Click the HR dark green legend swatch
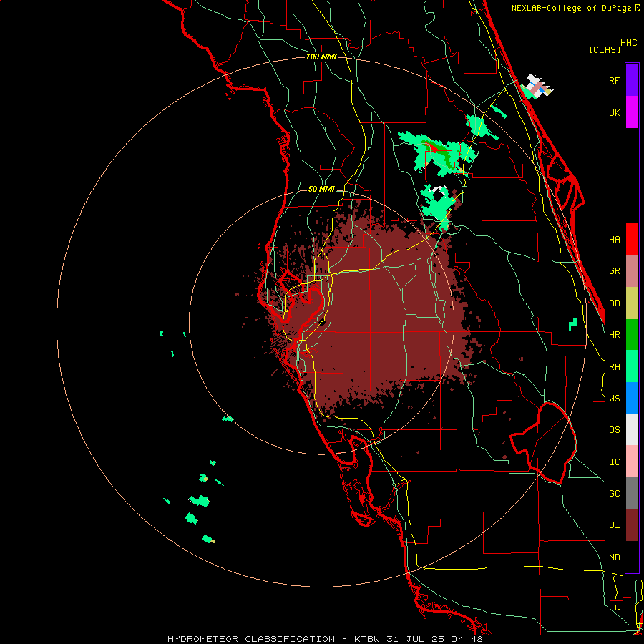644x644 pixels. point(632,335)
